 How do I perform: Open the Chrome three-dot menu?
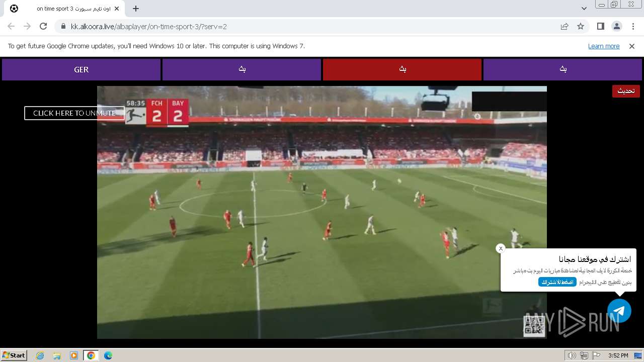[632, 26]
